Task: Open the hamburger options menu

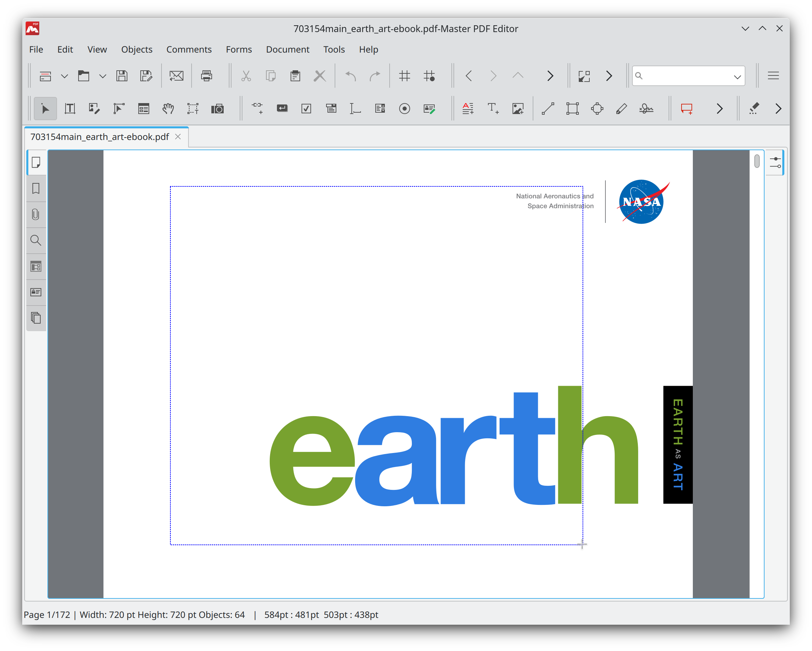Action: coord(773,76)
